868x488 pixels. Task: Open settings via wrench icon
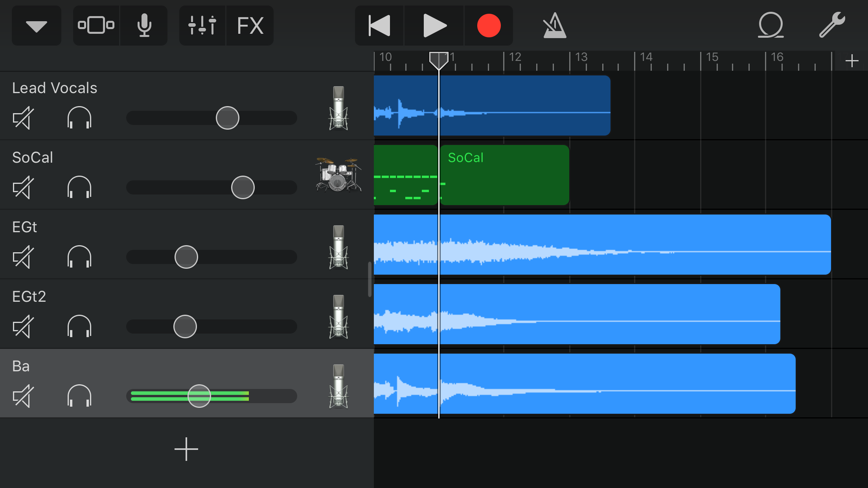pos(832,26)
